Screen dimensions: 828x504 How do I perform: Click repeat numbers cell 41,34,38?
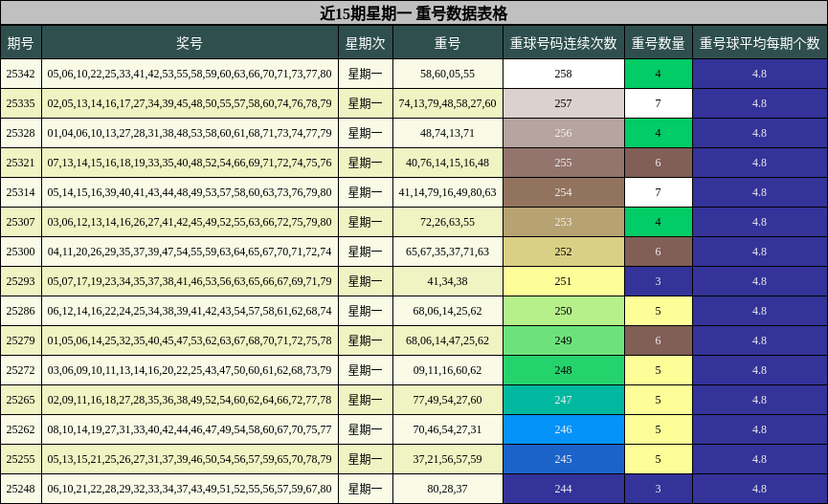[x=448, y=281]
